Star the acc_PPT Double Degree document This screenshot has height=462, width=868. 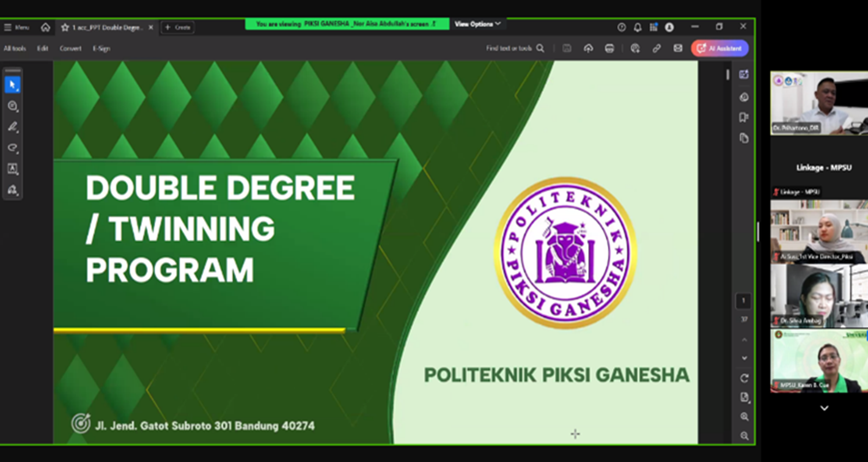[x=65, y=28]
